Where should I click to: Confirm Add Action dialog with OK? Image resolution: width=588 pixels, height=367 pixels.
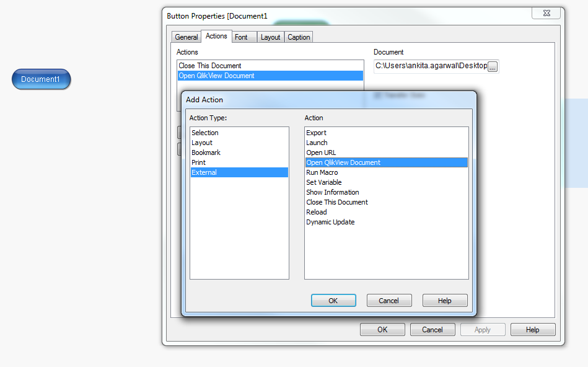333,301
